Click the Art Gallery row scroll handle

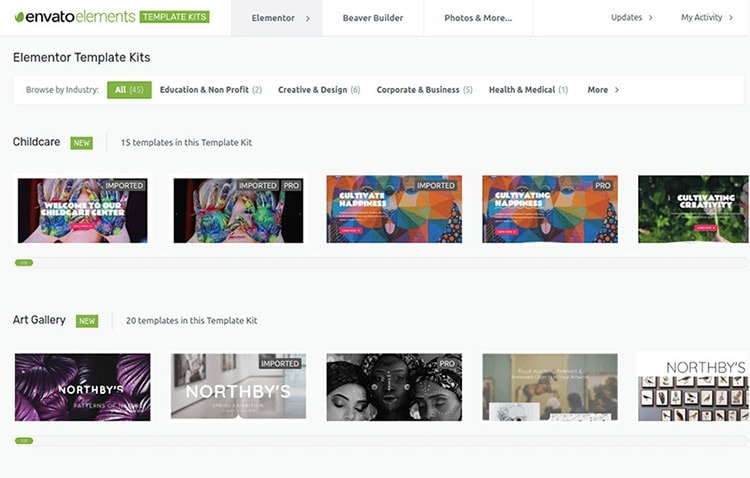[24, 441]
